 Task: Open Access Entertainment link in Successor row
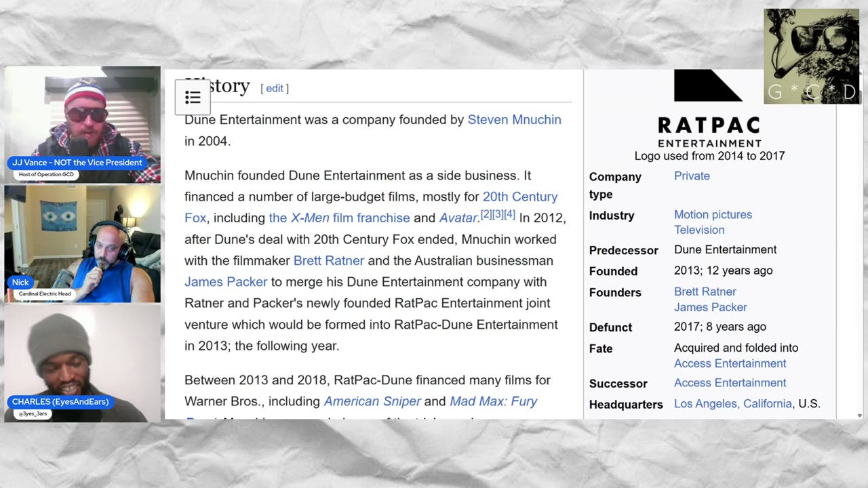coord(730,383)
